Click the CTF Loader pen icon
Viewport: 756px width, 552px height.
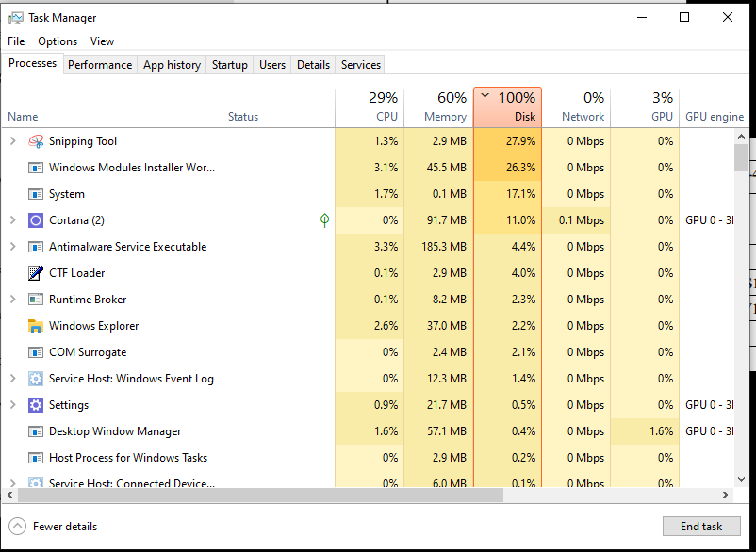[x=36, y=273]
